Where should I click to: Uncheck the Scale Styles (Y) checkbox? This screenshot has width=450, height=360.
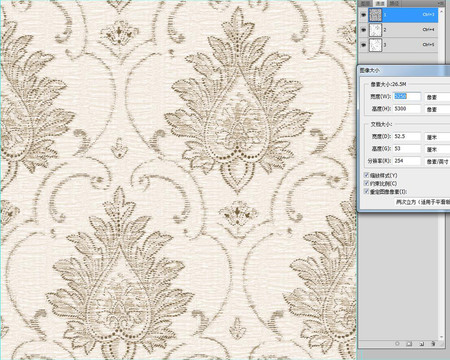(x=367, y=175)
